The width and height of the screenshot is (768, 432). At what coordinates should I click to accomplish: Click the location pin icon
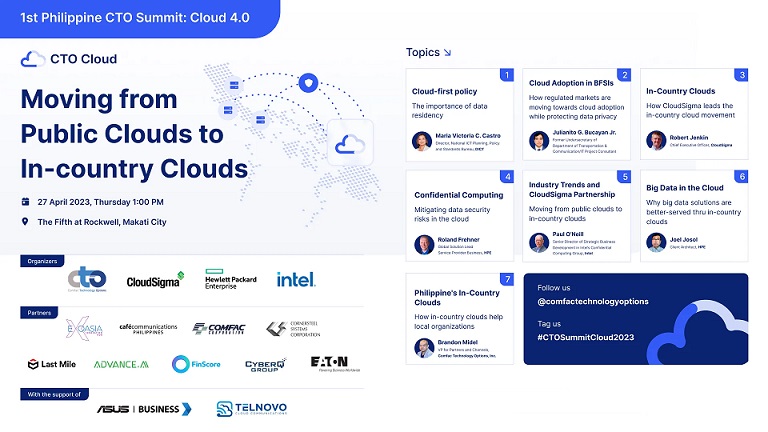(25, 222)
